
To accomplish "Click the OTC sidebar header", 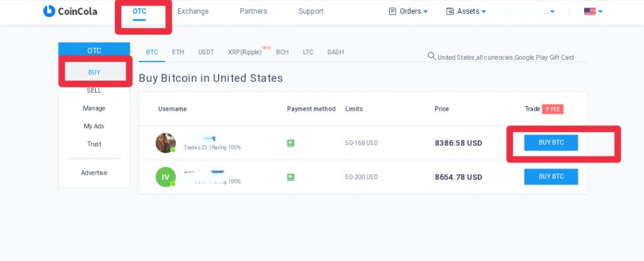I will (x=94, y=50).
